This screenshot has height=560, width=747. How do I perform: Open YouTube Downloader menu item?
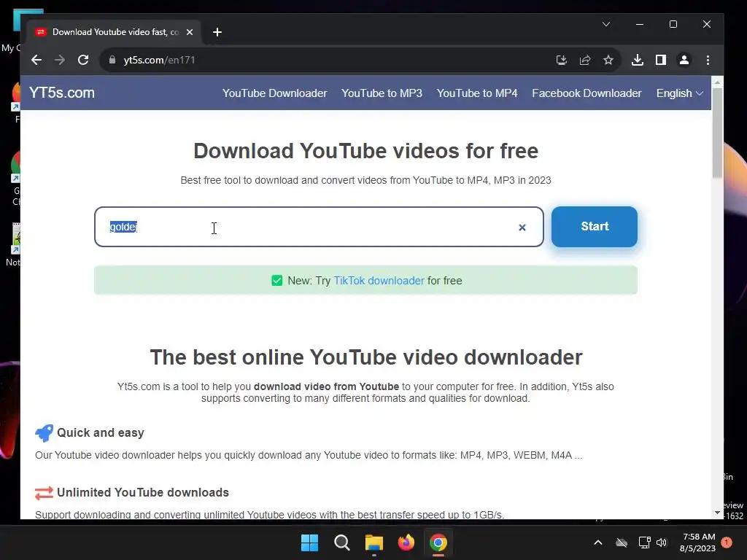[x=275, y=93]
